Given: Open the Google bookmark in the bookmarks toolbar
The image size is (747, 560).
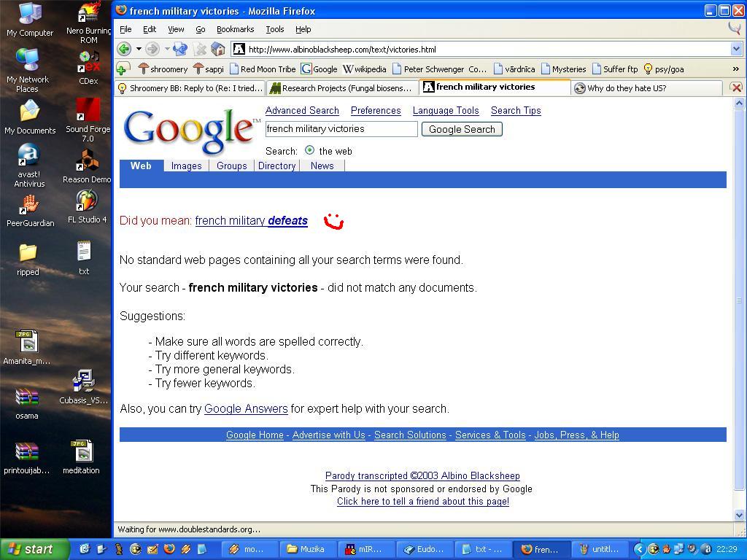Looking at the screenshot, I should coord(319,69).
